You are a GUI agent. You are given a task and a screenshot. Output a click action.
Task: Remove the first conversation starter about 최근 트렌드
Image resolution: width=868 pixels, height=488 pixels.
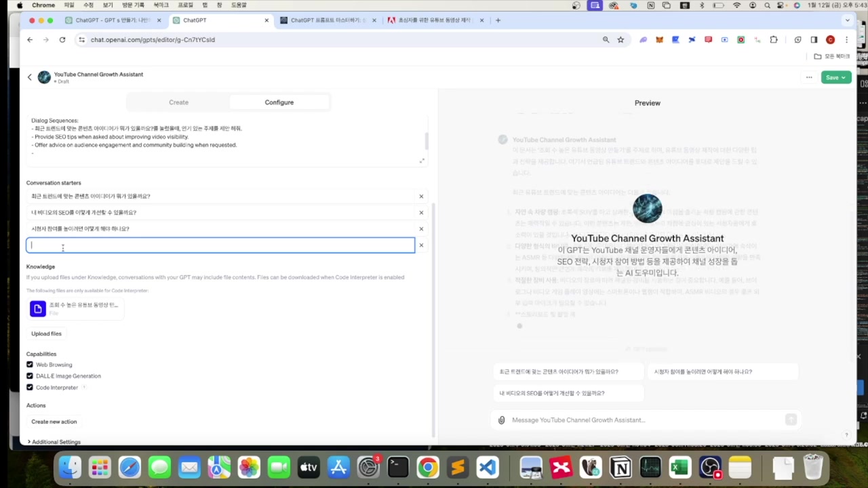(421, 197)
